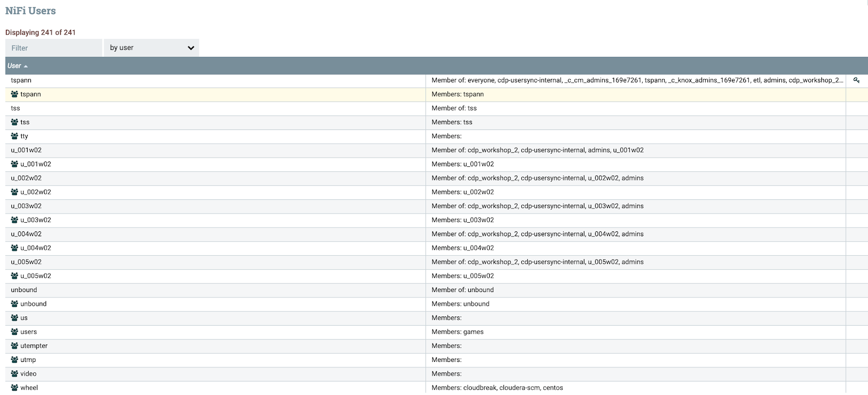Click the utmp group icon
868x395 pixels.
pos(15,360)
